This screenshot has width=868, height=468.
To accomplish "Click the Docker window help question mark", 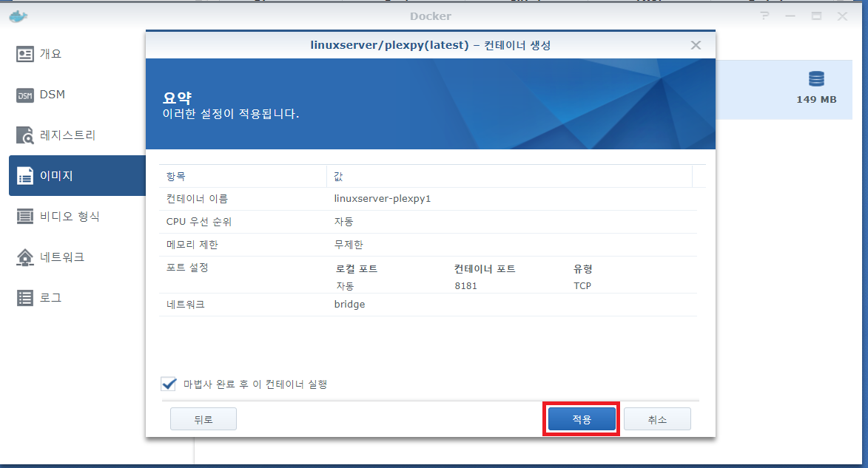I will click(764, 16).
